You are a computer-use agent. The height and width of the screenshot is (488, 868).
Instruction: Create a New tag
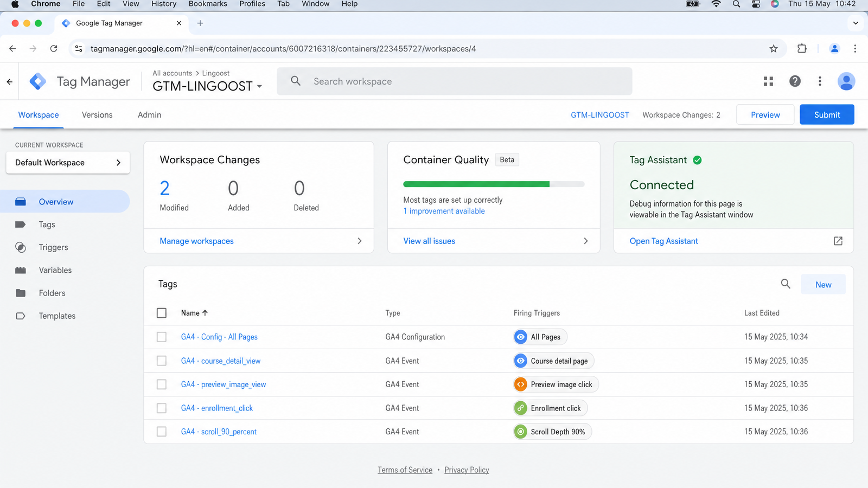coord(823,285)
